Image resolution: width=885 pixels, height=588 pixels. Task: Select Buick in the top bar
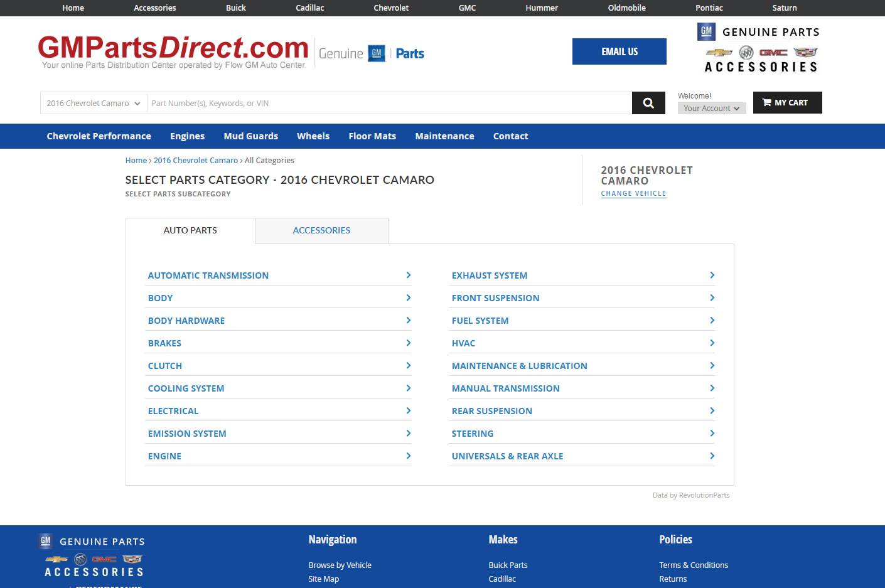tap(236, 8)
